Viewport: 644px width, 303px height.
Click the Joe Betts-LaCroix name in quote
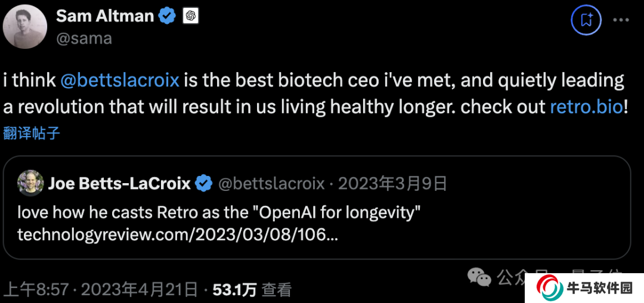119,183
